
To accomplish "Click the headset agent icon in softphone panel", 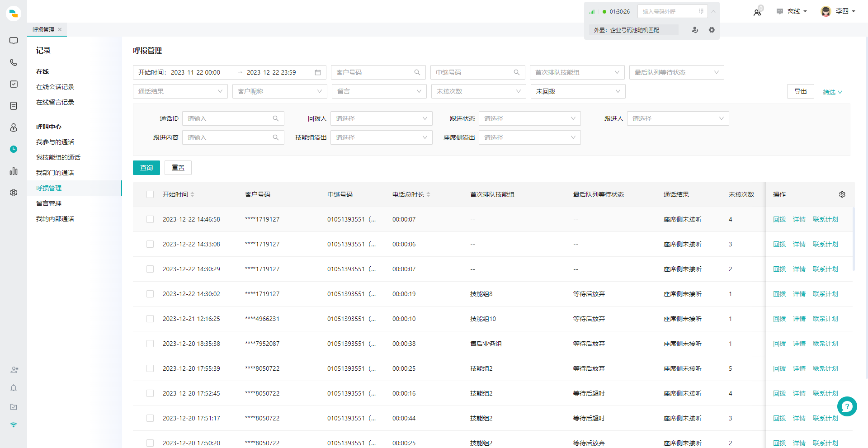I will click(695, 30).
